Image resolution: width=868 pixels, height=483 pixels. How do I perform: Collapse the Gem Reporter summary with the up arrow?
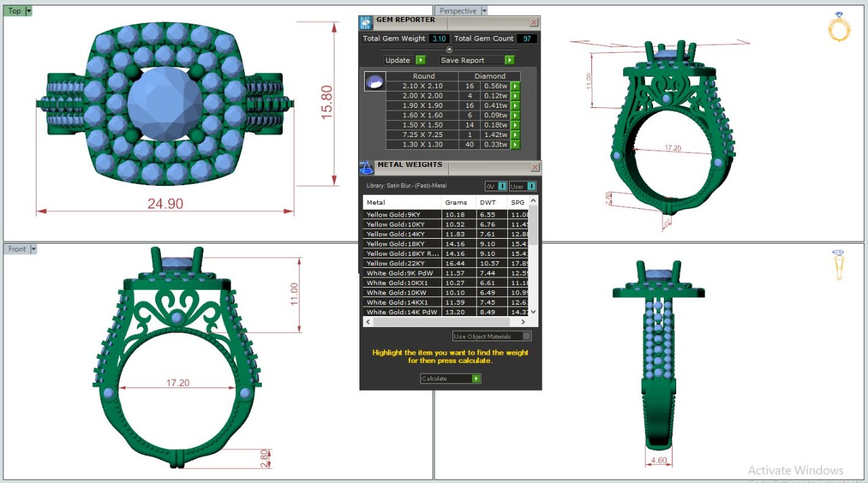tap(449, 50)
